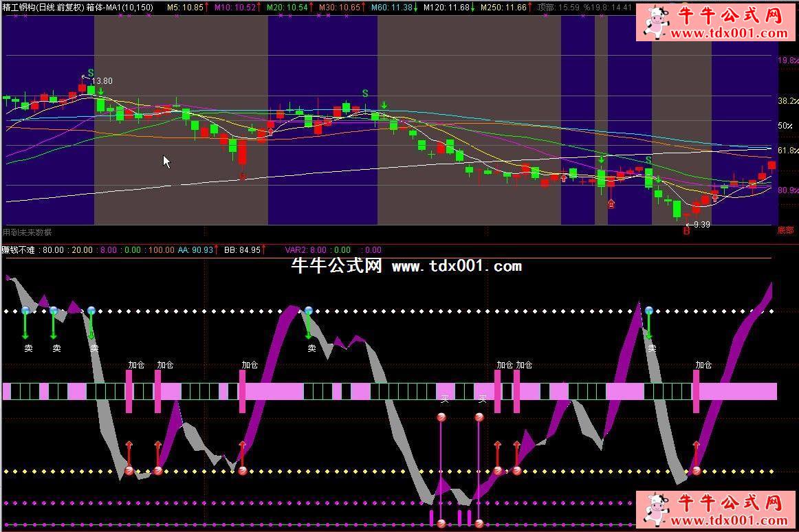Click the red house-shaped arrow below the candles
The height and width of the screenshot is (532, 799).
click(x=611, y=204)
